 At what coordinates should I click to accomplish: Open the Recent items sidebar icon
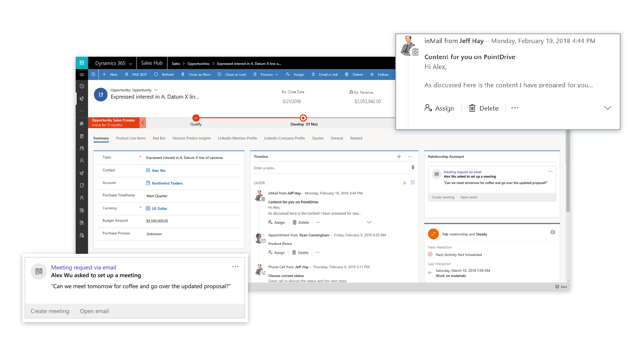click(82, 86)
